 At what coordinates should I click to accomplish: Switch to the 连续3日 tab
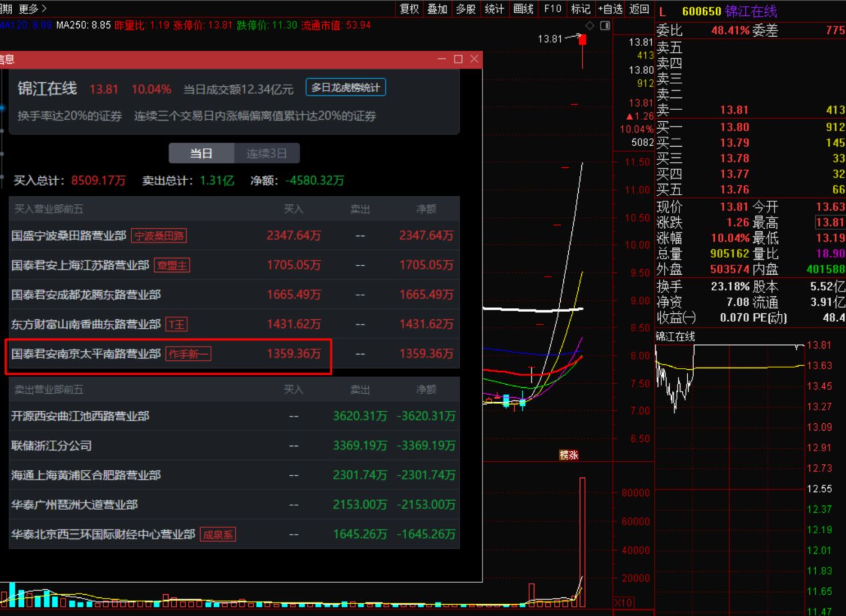pos(267,153)
